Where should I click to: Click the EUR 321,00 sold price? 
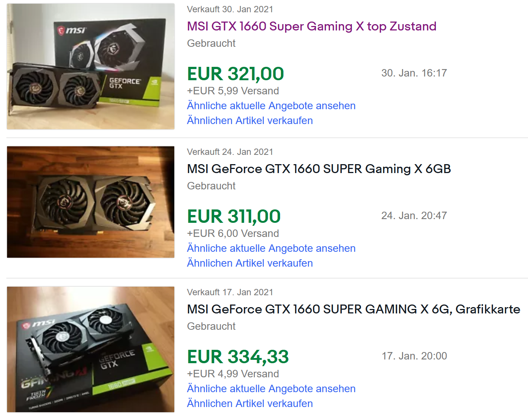236,74
